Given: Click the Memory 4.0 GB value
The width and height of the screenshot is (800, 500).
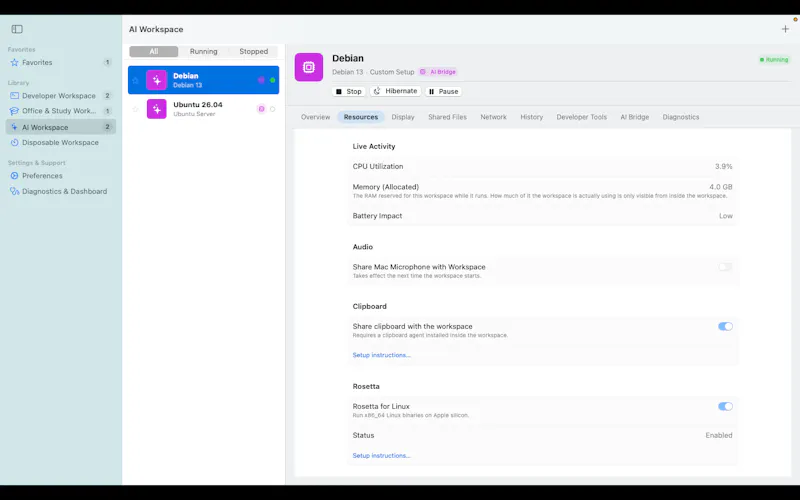Looking at the screenshot, I should [x=720, y=187].
